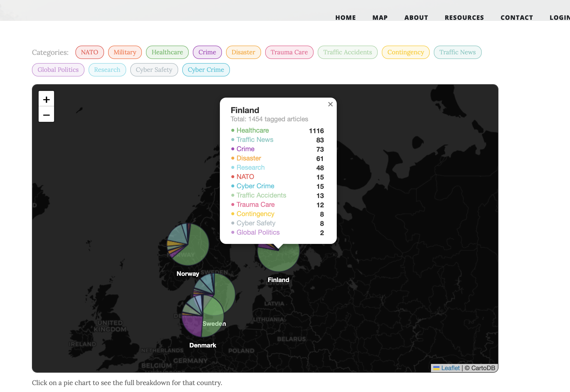Open the RESOURCES nav item

[x=464, y=18]
